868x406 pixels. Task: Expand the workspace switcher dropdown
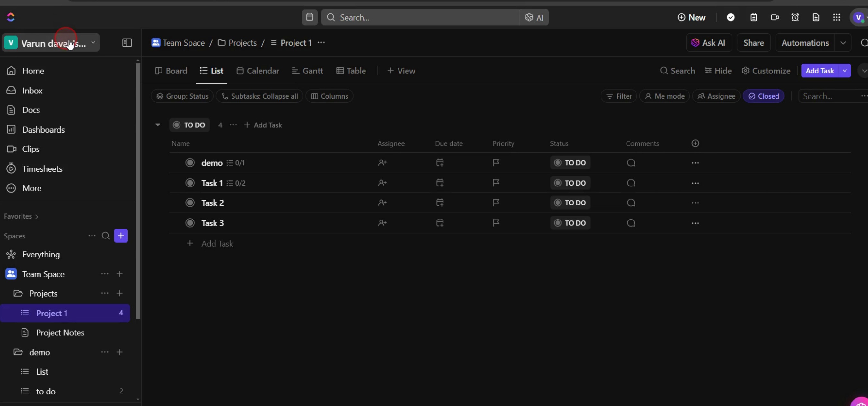93,43
